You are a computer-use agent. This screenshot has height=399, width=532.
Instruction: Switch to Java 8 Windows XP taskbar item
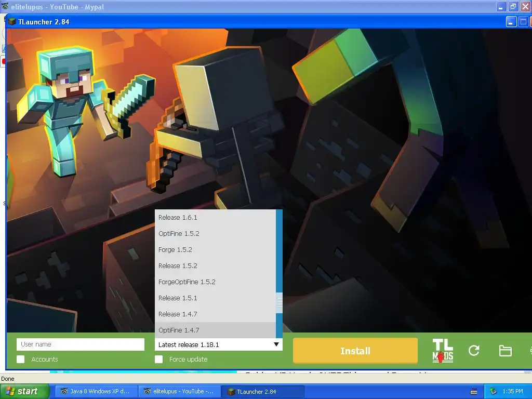[96, 392]
